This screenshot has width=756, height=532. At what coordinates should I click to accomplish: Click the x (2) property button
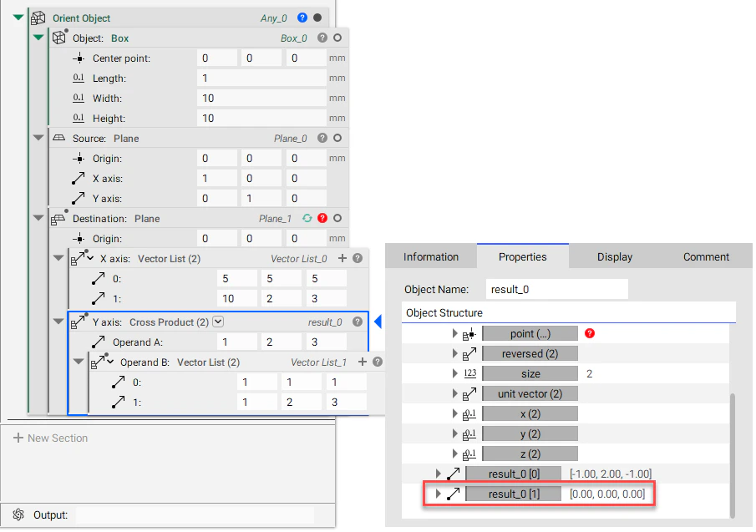pos(530,414)
